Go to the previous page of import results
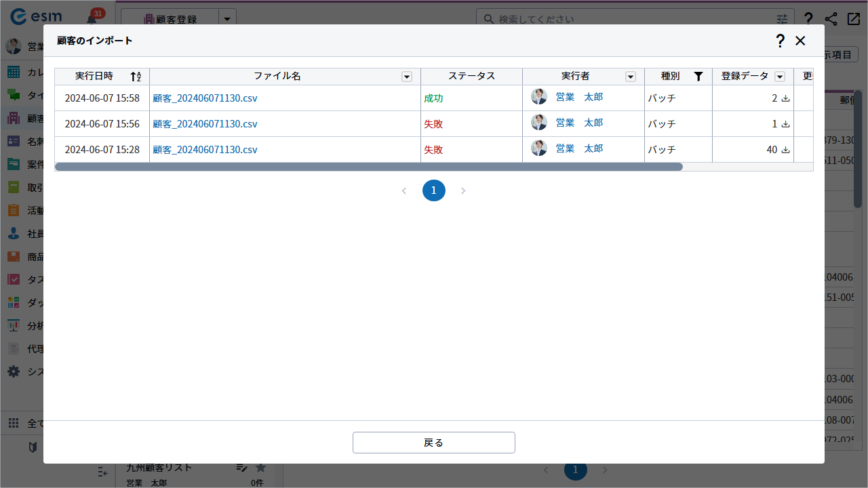 (404, 191)
